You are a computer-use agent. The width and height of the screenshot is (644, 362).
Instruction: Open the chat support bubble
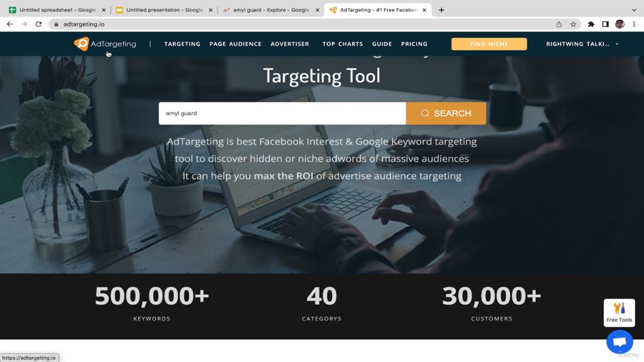coord(619,342)
